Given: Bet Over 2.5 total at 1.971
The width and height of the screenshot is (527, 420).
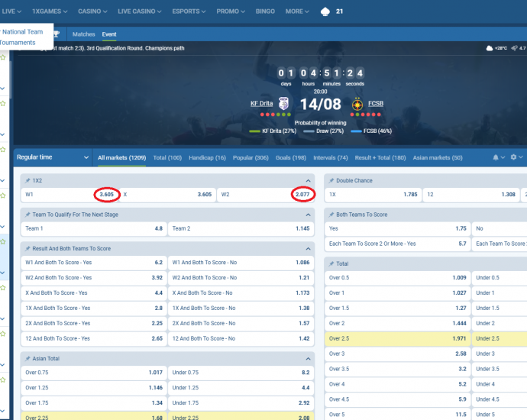Looking at the screenshot, I should coord(398,338).
